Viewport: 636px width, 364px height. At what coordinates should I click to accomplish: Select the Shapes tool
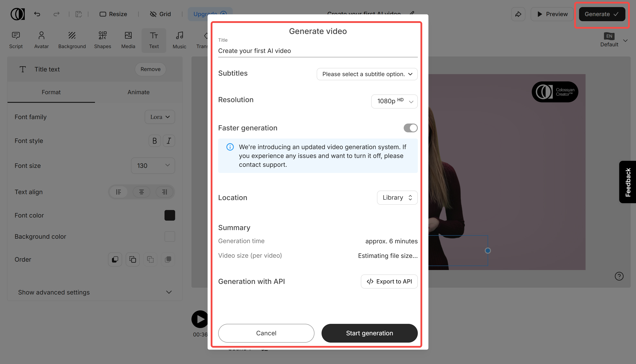tap(103, 39)
